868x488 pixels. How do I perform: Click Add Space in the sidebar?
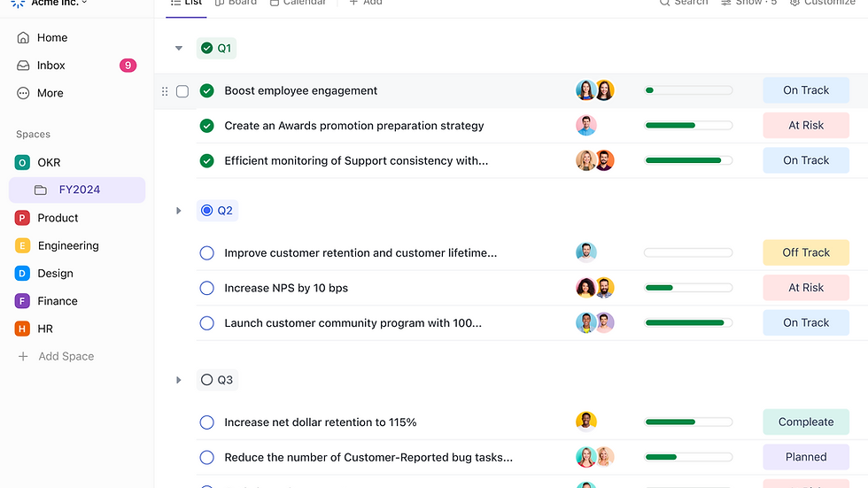point(66,356)
